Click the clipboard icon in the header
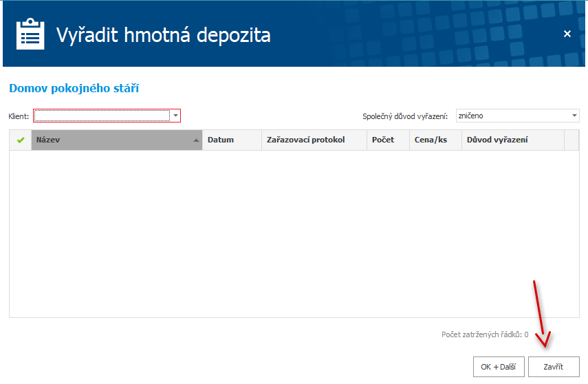 (x=30, y=34)
